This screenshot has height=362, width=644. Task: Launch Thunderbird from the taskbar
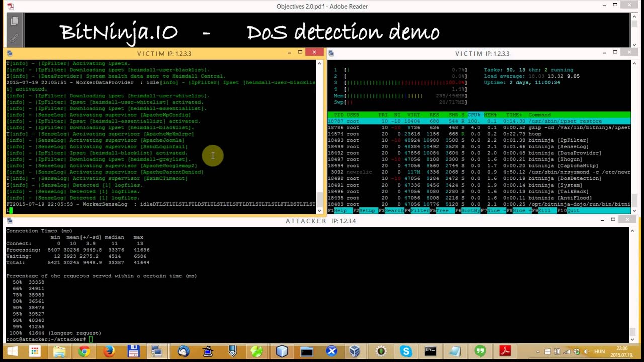pos(183,351)
